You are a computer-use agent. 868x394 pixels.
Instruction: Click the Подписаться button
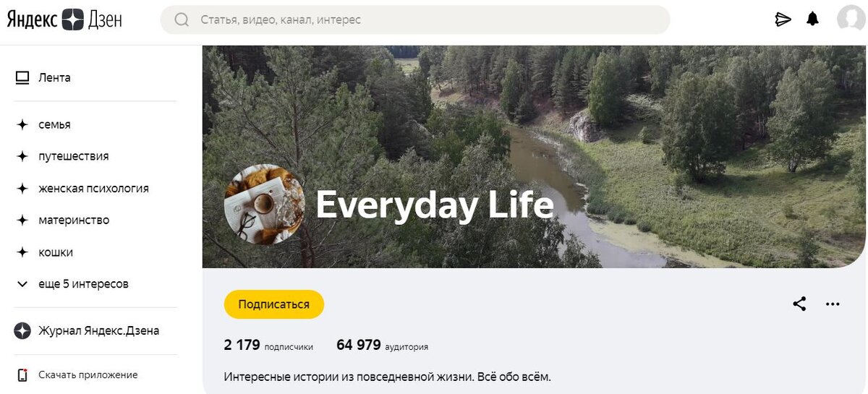[274, 304]
